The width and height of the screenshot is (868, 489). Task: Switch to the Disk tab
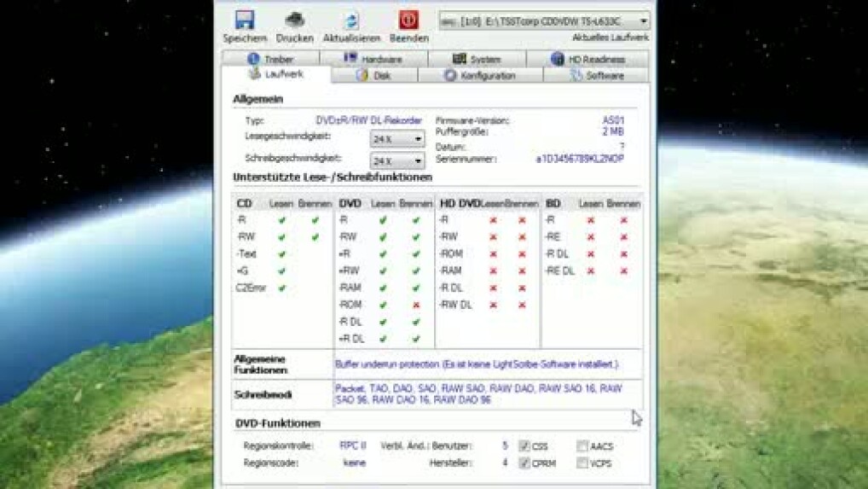pos(373,75)
